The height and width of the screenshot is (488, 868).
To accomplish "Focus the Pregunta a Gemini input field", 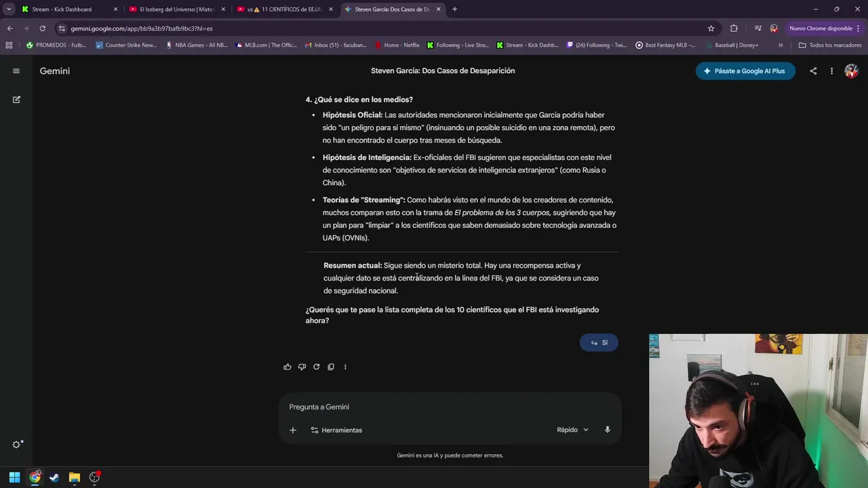I will pyautogui.click(x=450, y=407).
